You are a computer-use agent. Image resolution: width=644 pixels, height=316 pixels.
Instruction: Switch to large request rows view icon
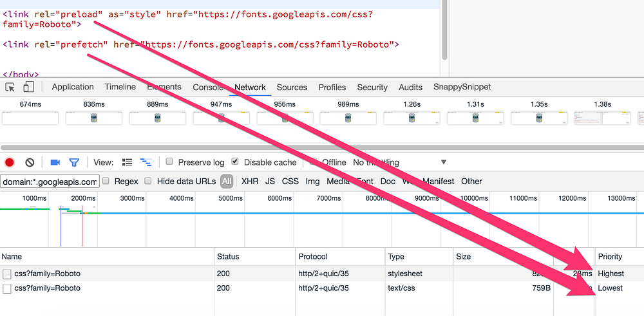(128, 162)
